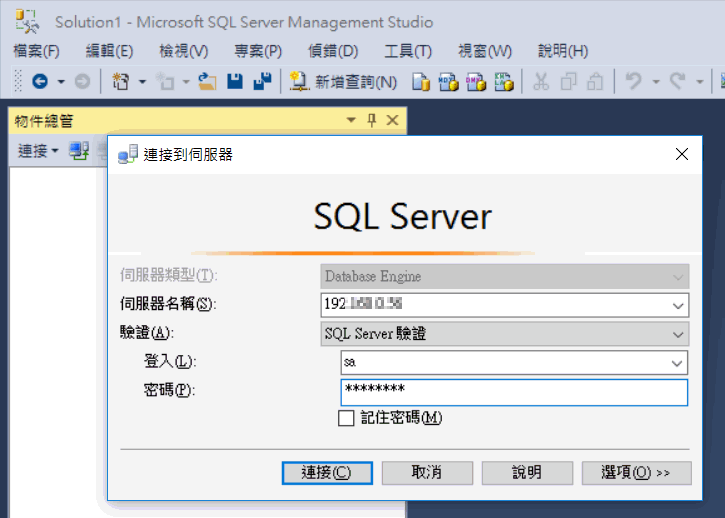Click the DMX query icon
725x518 pixels.
(x=476, y=82)
